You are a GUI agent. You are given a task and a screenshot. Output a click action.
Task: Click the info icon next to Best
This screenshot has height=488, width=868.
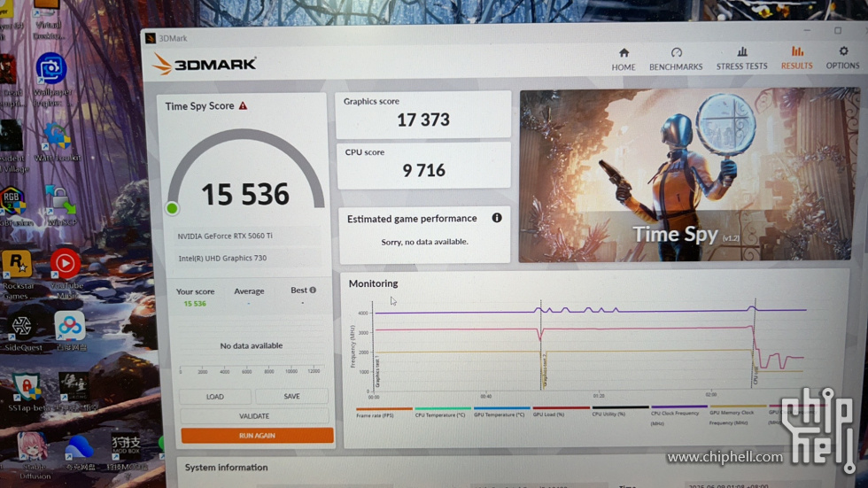pos(313,290)
